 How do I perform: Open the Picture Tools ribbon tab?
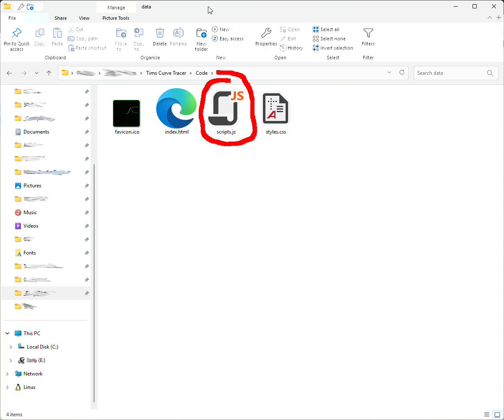(116, 18)
